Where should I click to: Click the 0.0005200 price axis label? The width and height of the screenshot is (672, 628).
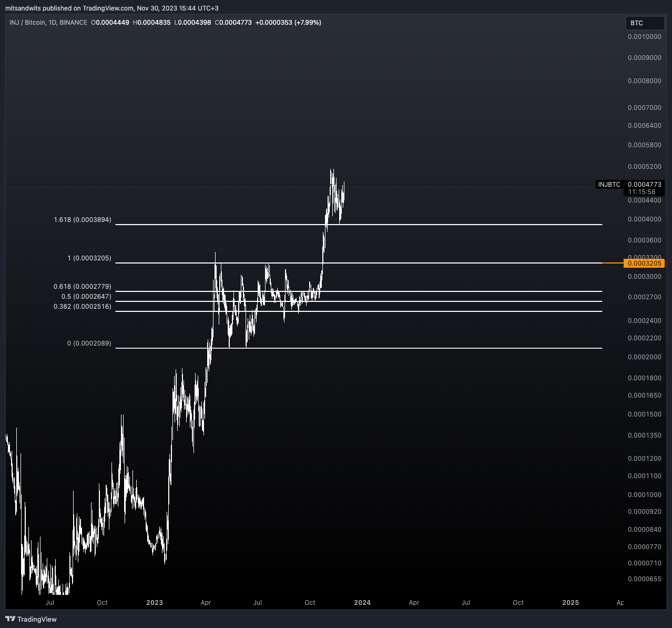point(645,167)
